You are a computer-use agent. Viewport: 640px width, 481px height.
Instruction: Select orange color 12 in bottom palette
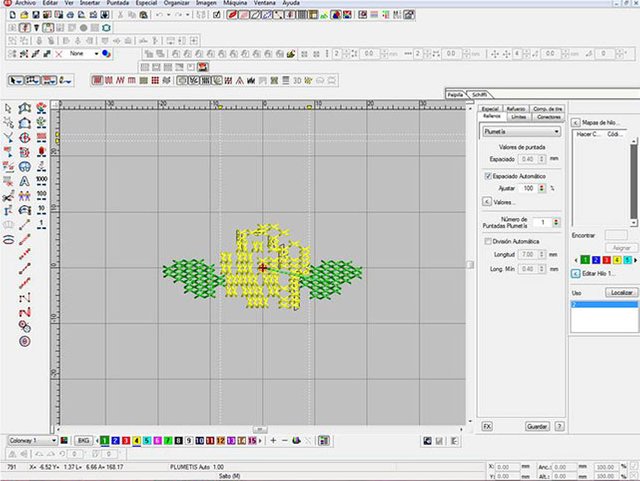(x=221, y=441)
